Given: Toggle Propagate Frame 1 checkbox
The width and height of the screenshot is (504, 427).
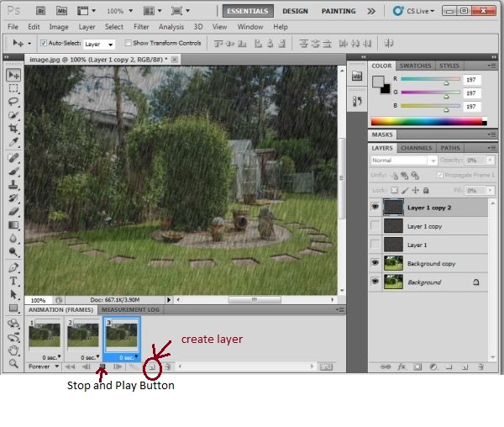Looking at the screenshot, I should pyautogui.click(x=440, y=175).
